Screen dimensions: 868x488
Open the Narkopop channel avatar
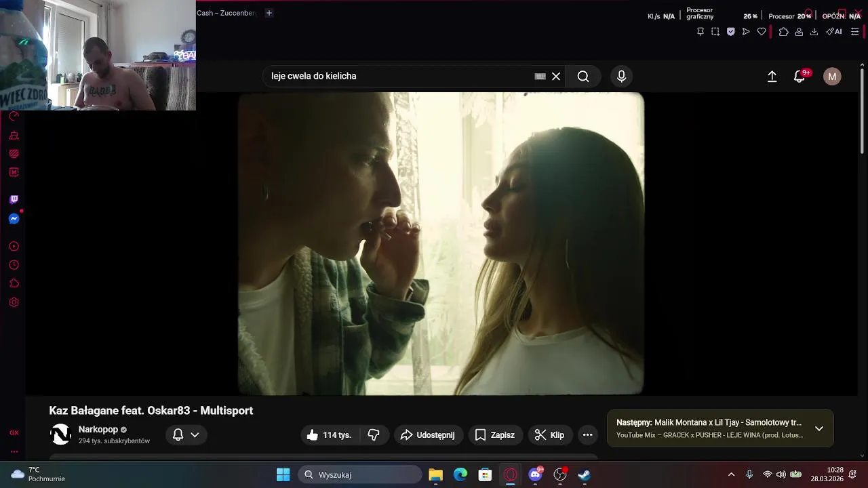pyautogui.click(x=60, y=434)
